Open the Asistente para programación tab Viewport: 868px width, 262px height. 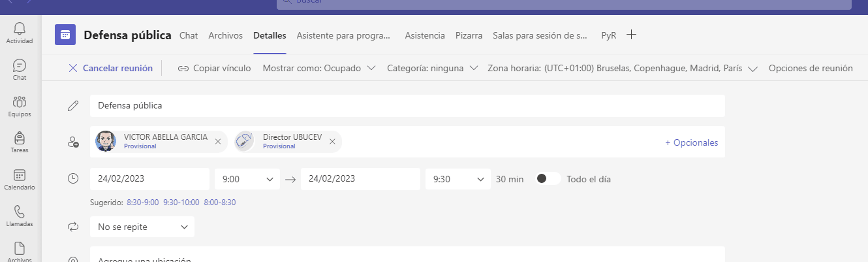point(343,35)
